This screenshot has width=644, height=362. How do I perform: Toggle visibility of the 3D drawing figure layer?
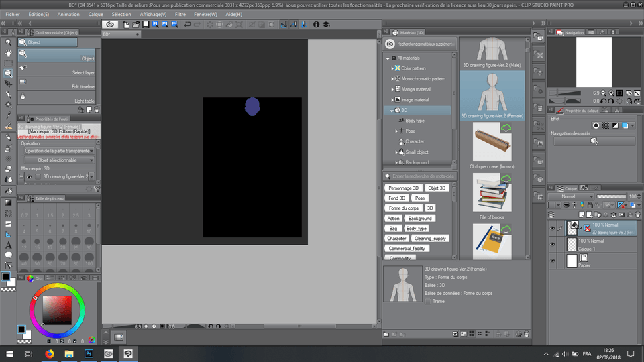pyautogui.click(x=552, y=228)
